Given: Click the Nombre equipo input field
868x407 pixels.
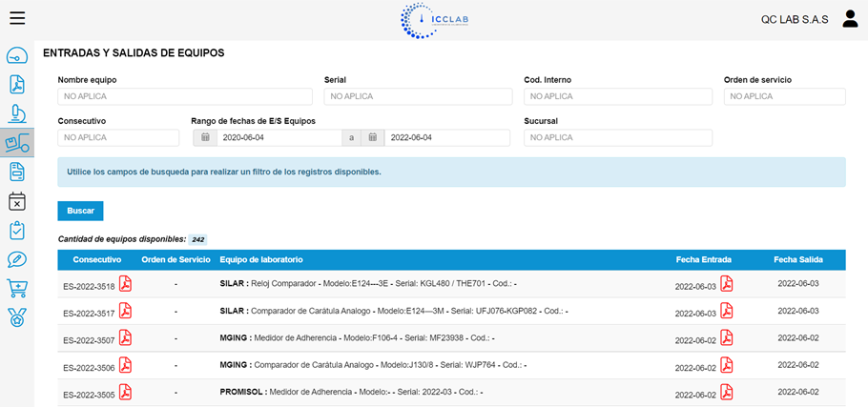Looking at the screenshot, I should [185, 96].
